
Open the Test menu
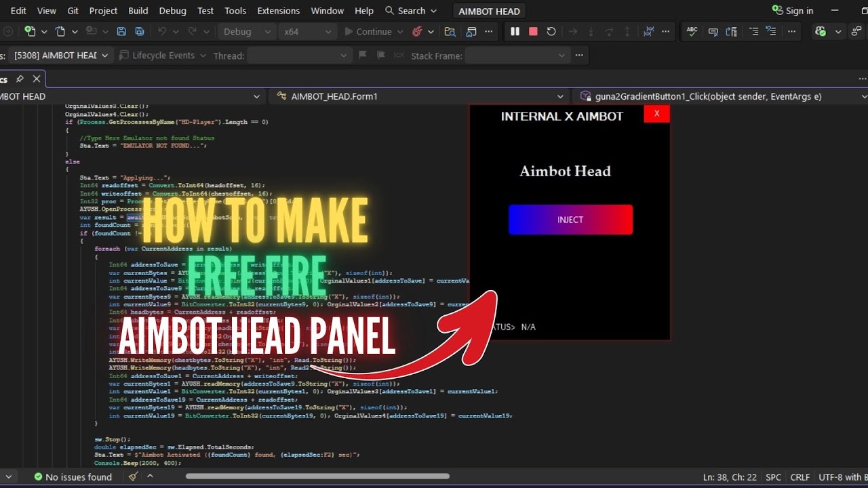coord(205,11)
